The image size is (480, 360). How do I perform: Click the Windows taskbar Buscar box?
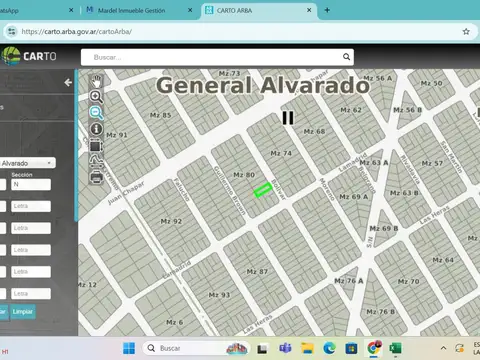(196, 348)
